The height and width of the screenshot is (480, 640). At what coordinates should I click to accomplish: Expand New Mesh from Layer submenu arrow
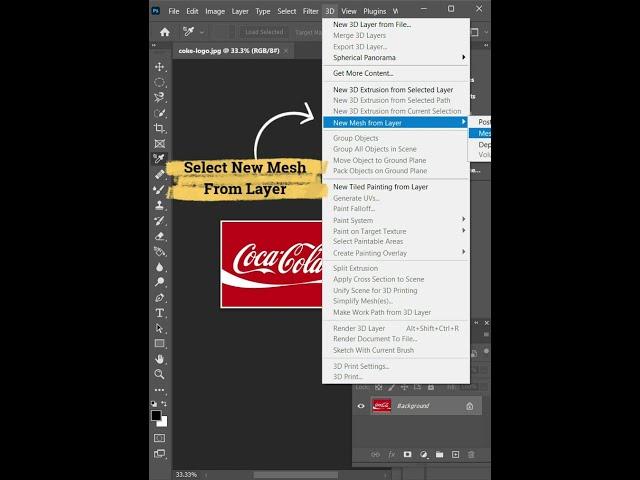(463, 122)
